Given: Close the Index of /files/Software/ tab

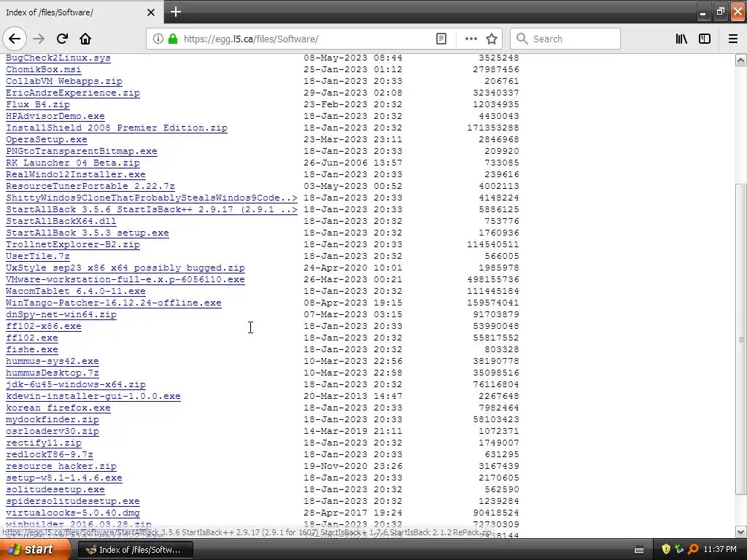Looking at the screenshot, I should pyautogui.click(x=151, y=12).
